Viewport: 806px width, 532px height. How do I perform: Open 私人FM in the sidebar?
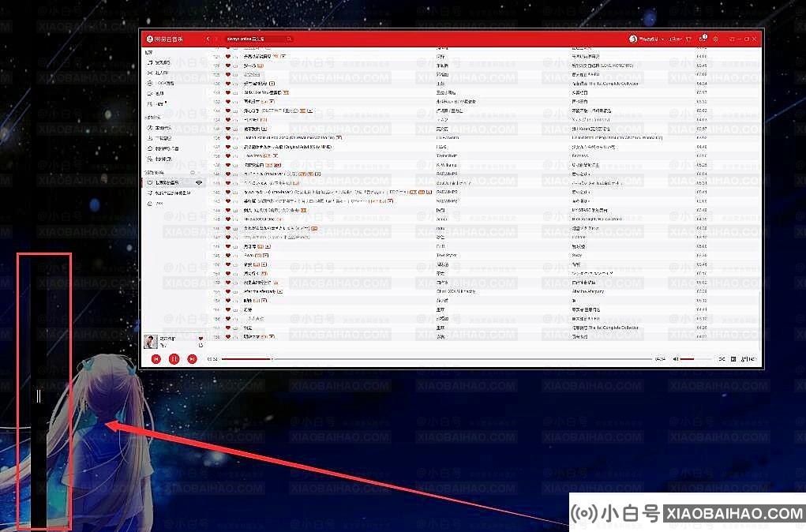tap(159, 73)
